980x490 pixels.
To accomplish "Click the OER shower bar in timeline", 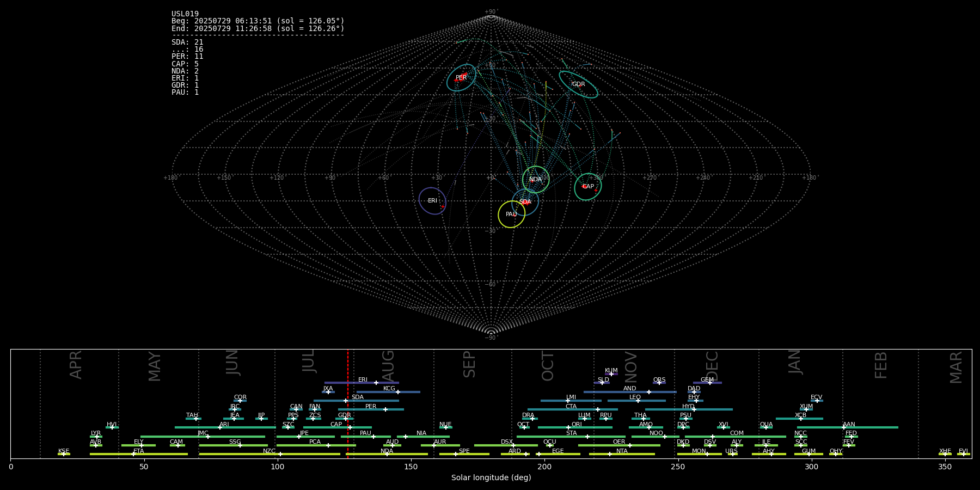I will (619, 445).
